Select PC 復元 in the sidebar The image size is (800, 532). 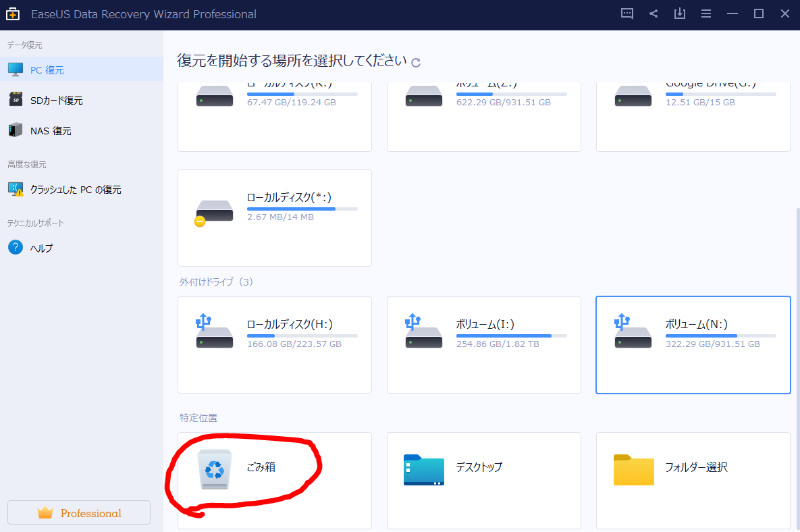82,70
